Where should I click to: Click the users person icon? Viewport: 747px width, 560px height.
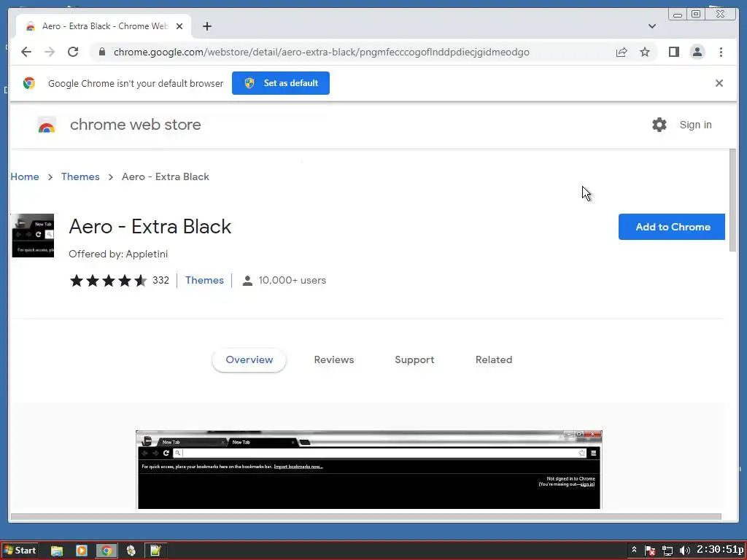coord(247,281)
